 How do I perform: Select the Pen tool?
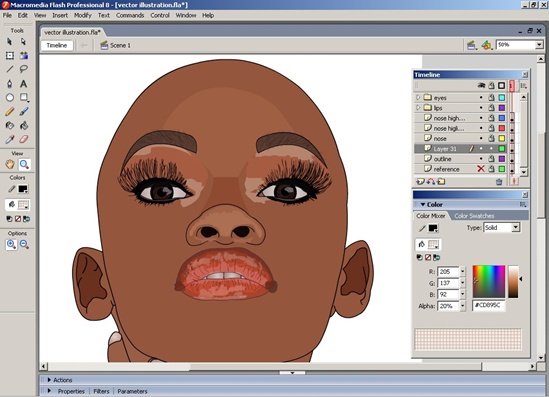click(9, 84)
